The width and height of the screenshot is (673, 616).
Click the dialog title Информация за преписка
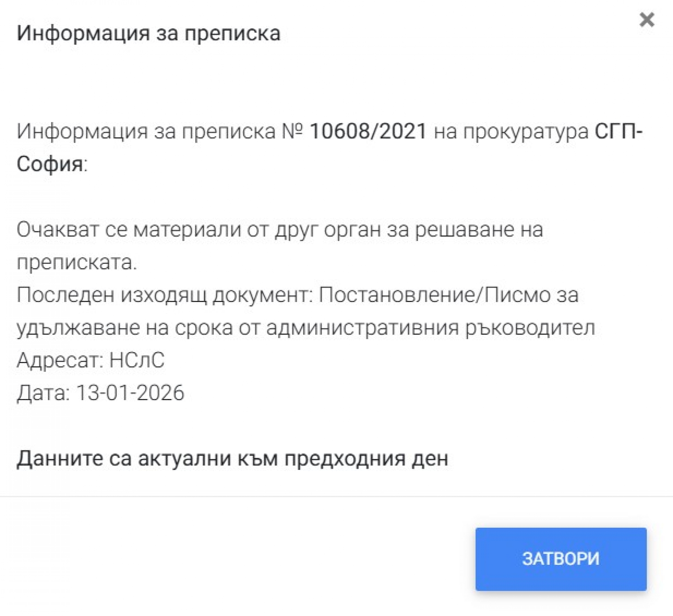pyautogui.click(x=149, y=33)
